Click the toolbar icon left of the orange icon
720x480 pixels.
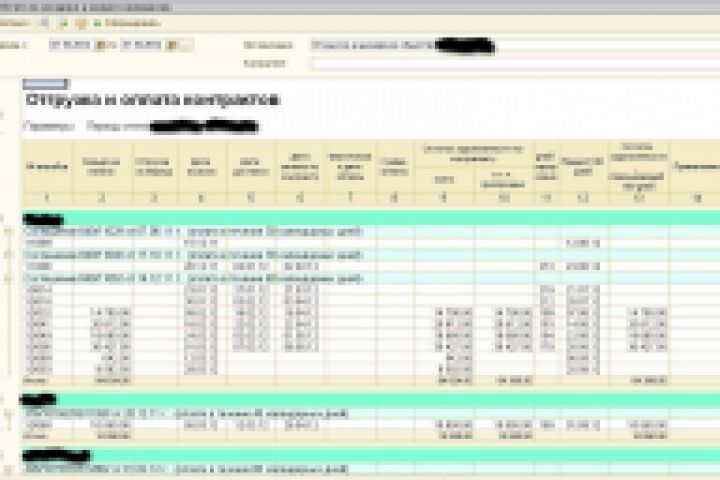[x=62, y=23]
